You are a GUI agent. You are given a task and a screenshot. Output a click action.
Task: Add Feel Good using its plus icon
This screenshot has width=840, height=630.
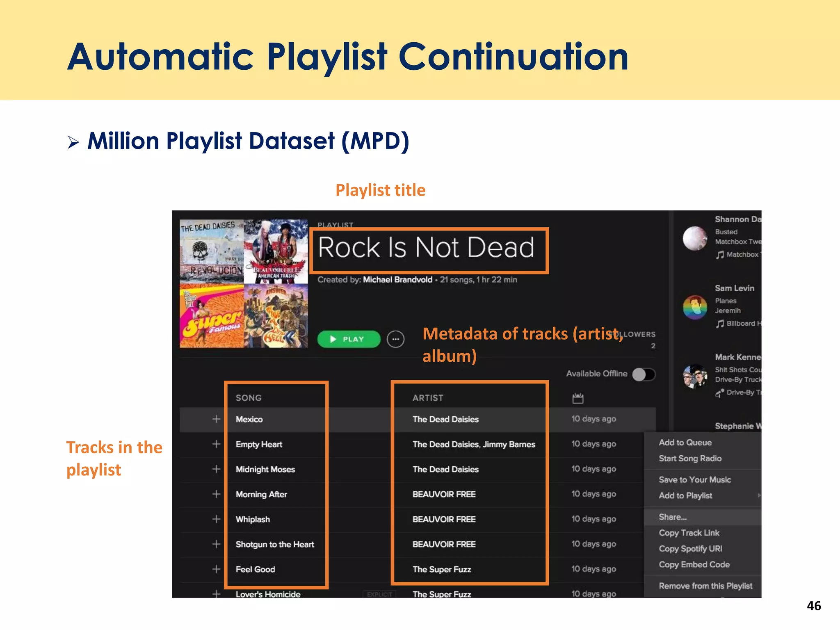(x=216, y=569)
